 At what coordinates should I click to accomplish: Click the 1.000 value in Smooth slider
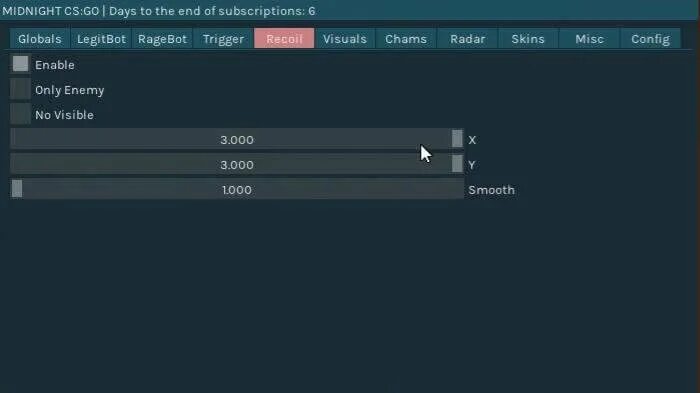[x=237, y=190]
